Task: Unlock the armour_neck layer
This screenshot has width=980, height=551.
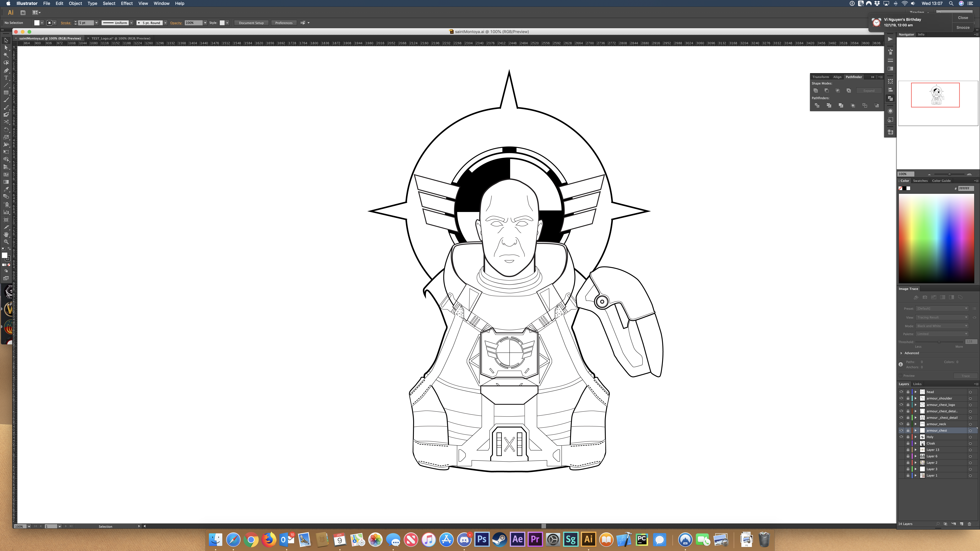Action: [908, 424]
